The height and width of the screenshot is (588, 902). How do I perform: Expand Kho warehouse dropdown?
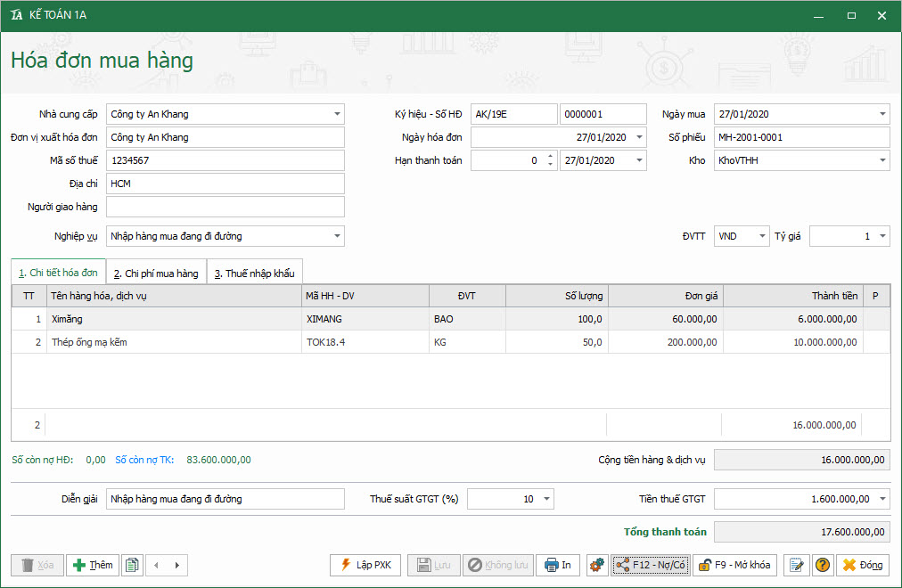coord(882,160)
